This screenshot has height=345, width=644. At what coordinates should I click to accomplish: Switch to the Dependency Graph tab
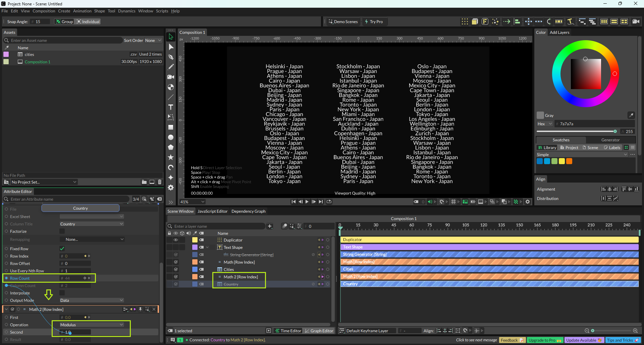[248, 211]
